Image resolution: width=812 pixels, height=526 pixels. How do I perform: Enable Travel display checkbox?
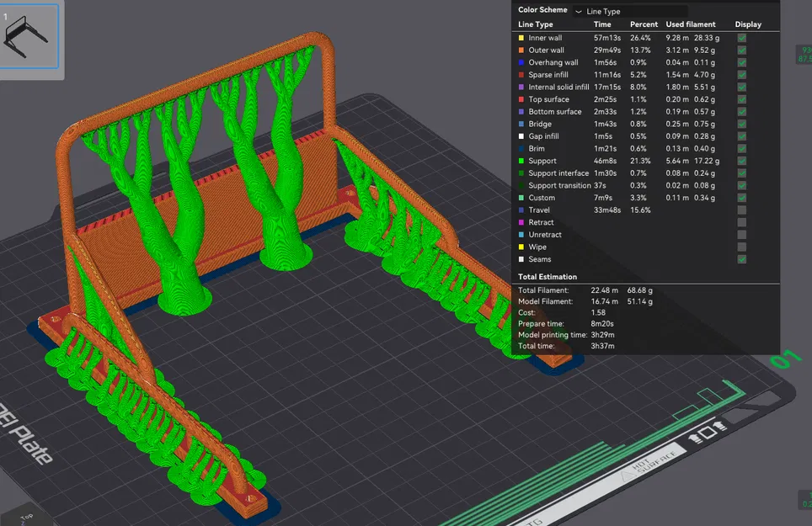[741, 210]
